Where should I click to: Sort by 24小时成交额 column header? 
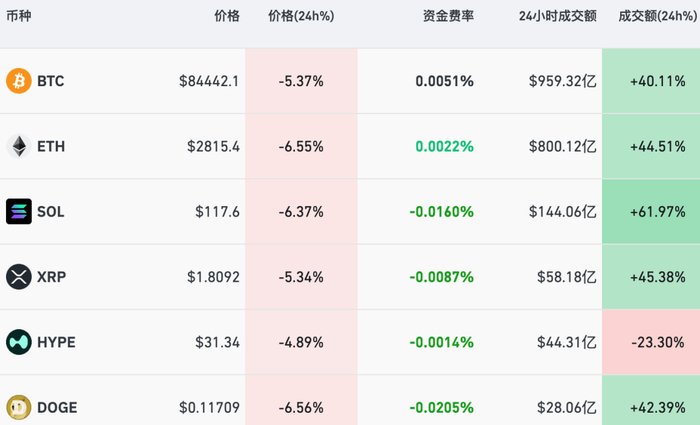[x=557, y=16]
